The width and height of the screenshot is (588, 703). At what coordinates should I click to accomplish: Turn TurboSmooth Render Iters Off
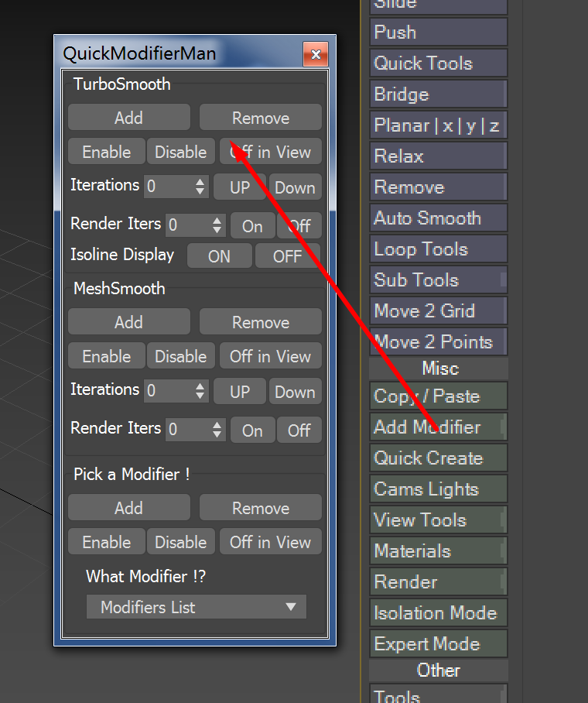(299, 225)
